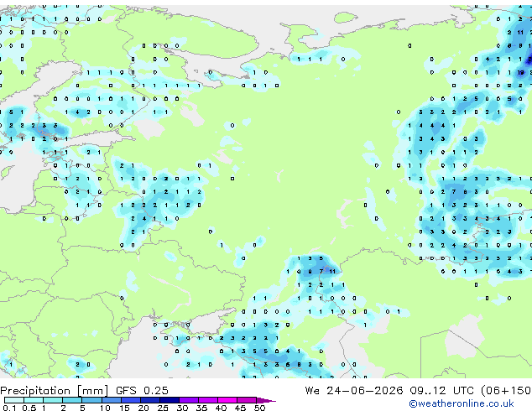Viewport: 532px width, 411px height.
Task: Click the violet swatch between 35 and 40
Action: tap(208, 400)
